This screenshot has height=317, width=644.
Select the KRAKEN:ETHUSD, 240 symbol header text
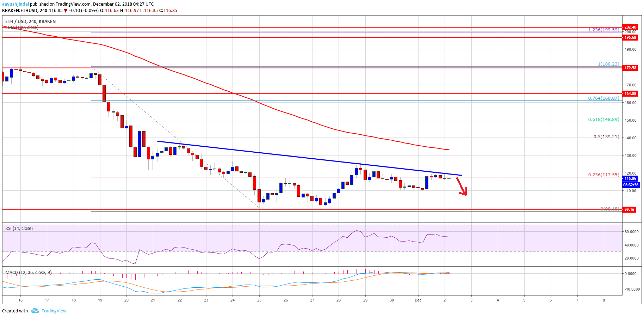pyautogui.click(x=25, y=11)
